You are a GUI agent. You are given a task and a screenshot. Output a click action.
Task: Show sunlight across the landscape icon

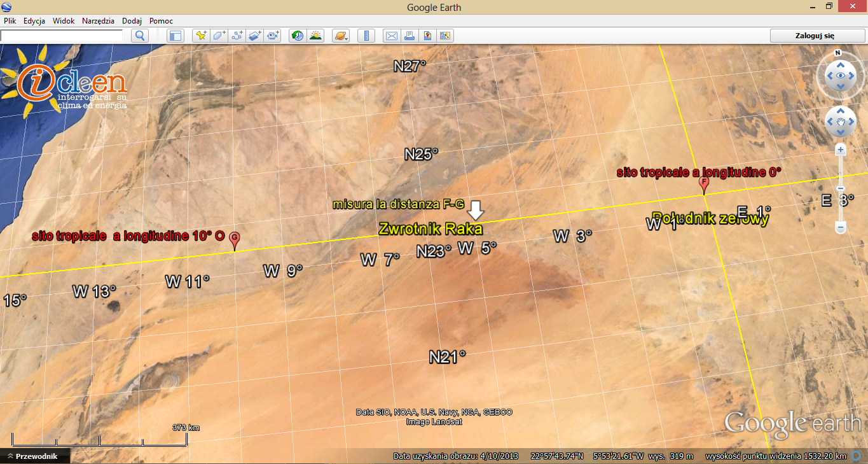coord(315,36)
